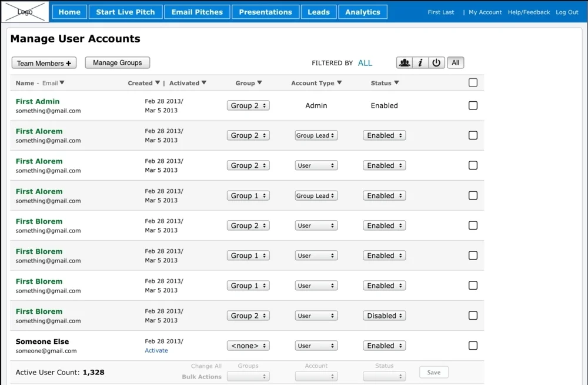Check the checkbox on Someone Else's row
This screenshot has height=385, width=588.
click(x=473, y=346)
